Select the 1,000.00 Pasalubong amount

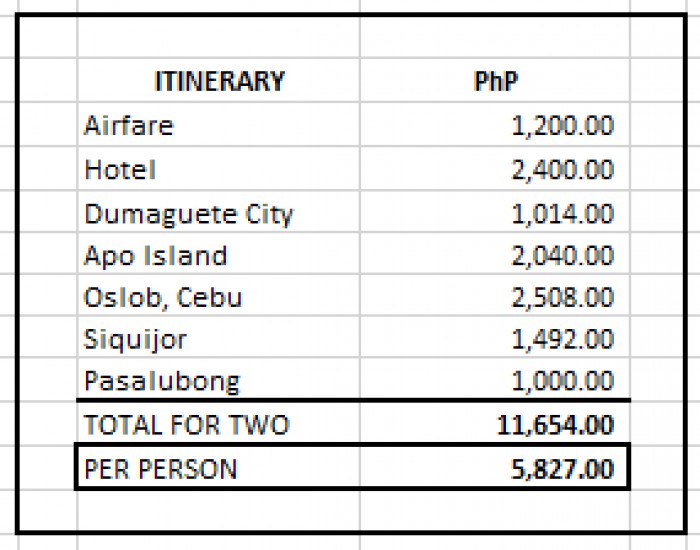pyautogui.click(x=495, y=379)
